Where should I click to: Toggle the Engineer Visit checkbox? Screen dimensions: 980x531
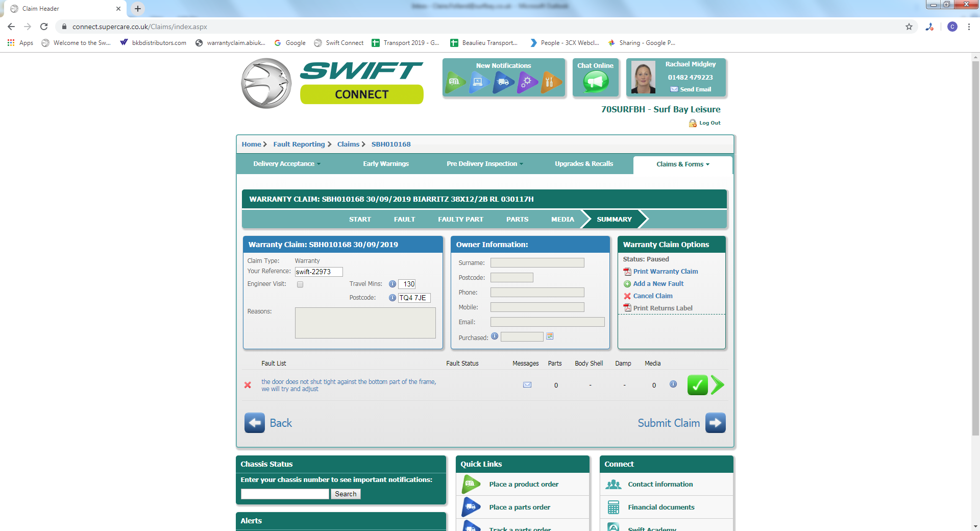[x=300, y=284]
